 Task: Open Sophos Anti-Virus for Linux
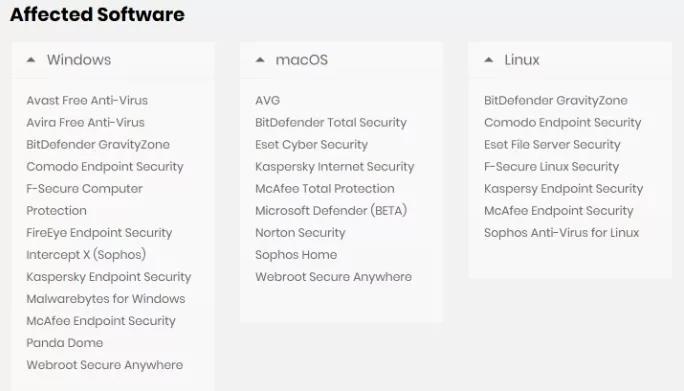coord(561,233)
